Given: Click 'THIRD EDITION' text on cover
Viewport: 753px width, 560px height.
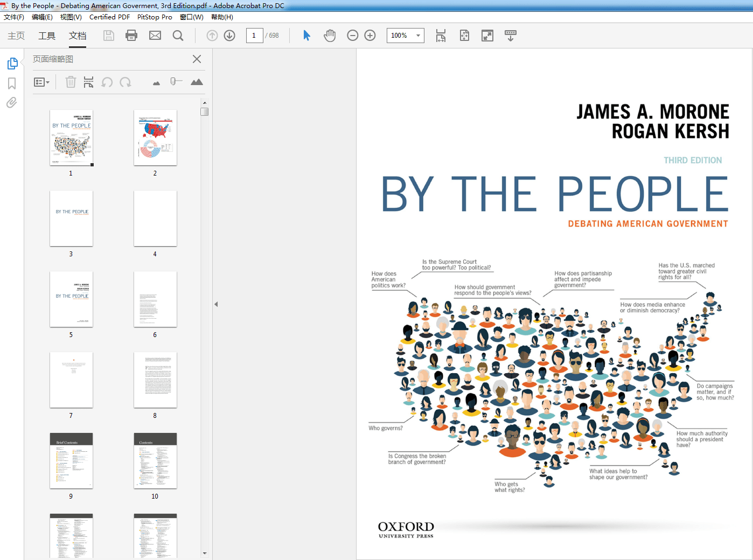Looking at the screenshot, I should [x=693, y=160].
